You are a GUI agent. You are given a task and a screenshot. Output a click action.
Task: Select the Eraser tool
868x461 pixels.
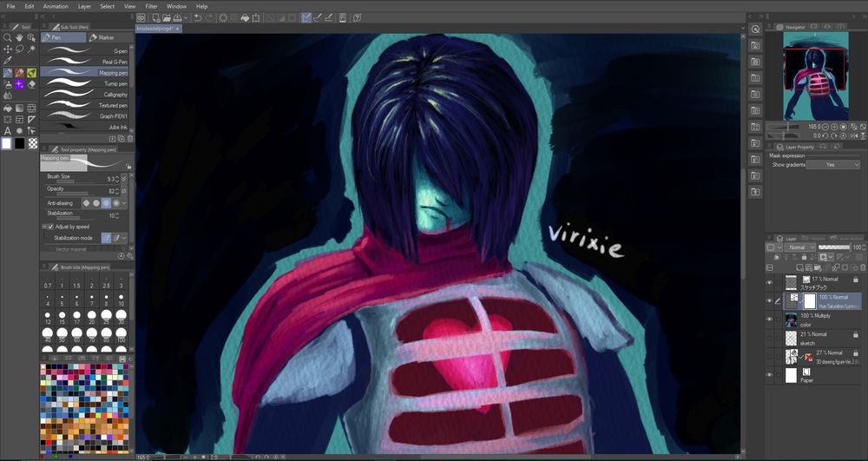coord(31,84)
